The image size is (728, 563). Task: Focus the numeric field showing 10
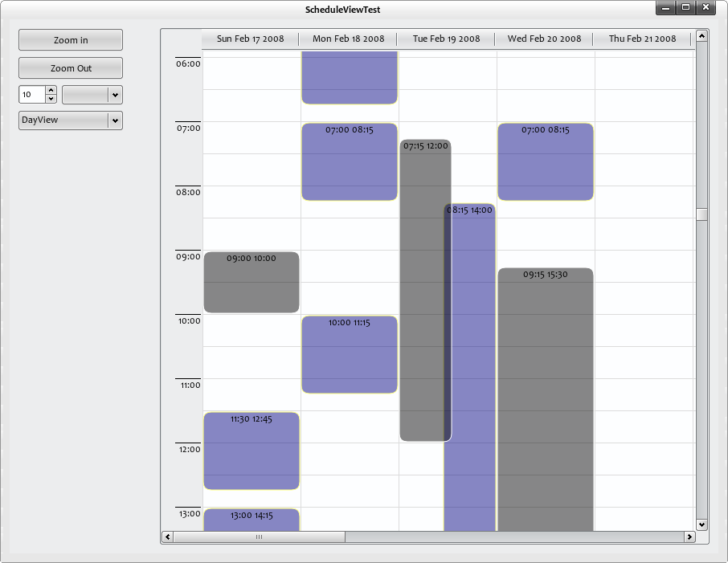[32, 95]
